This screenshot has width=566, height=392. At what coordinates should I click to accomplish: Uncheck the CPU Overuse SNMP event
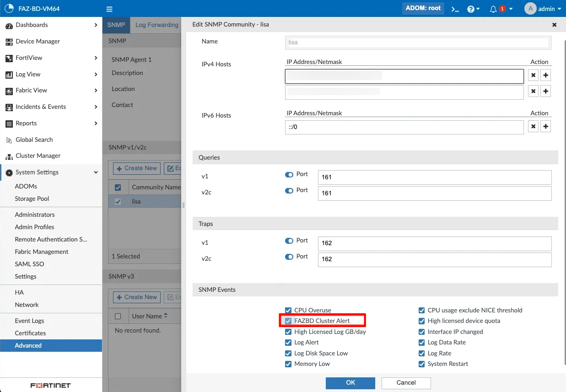288,310
